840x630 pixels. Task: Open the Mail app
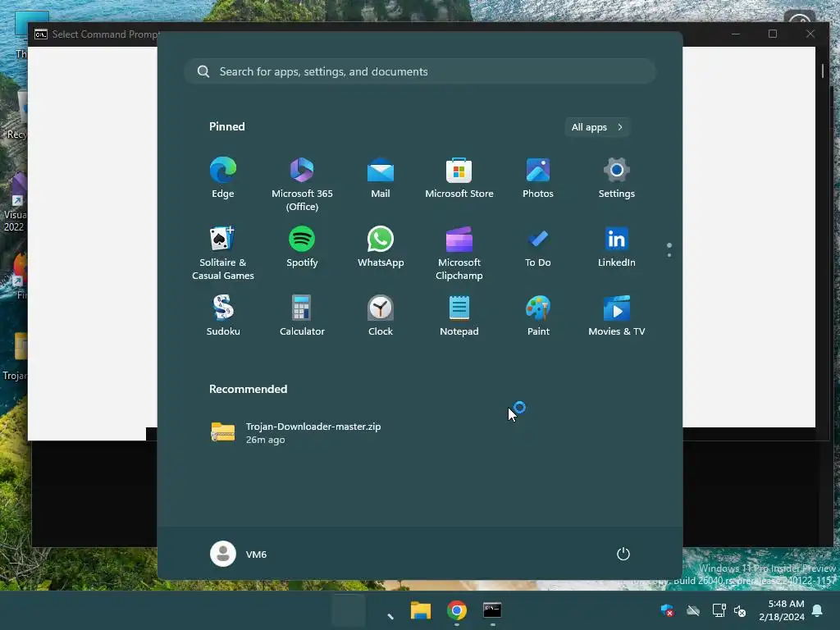click(x=381, y=178)
